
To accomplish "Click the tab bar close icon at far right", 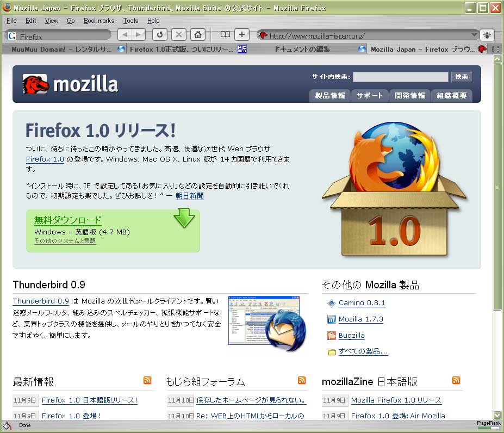I will point(495,49).
